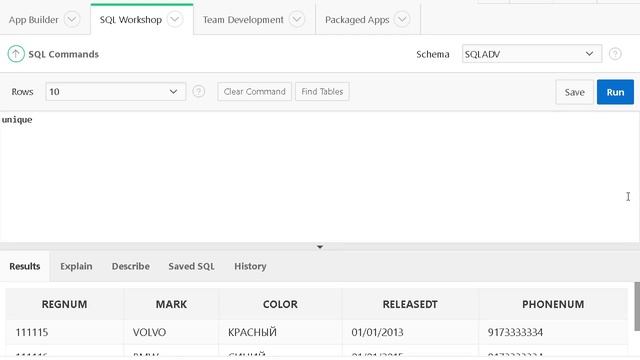Switch to the Describe tab
The height and width of the screenshot is (360, 640).
click(131, 266)
